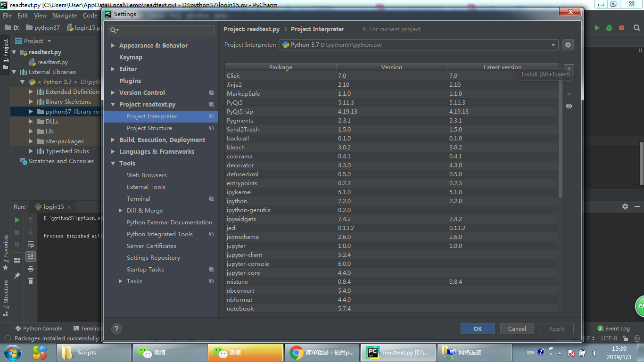Expand the Tasks node under Tools
This screenshot has width=644, height=362.
click(x=121, y=281)
